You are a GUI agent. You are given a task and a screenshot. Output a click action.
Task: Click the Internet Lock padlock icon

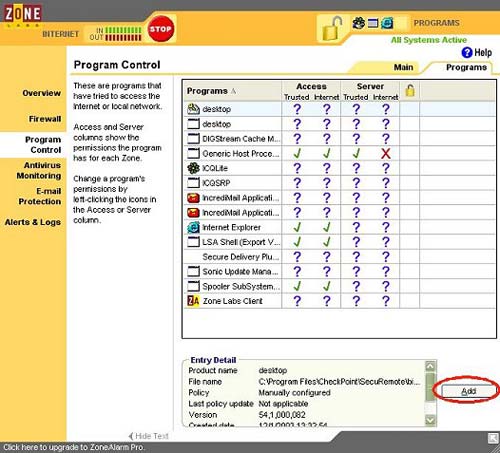pos(333,29)
